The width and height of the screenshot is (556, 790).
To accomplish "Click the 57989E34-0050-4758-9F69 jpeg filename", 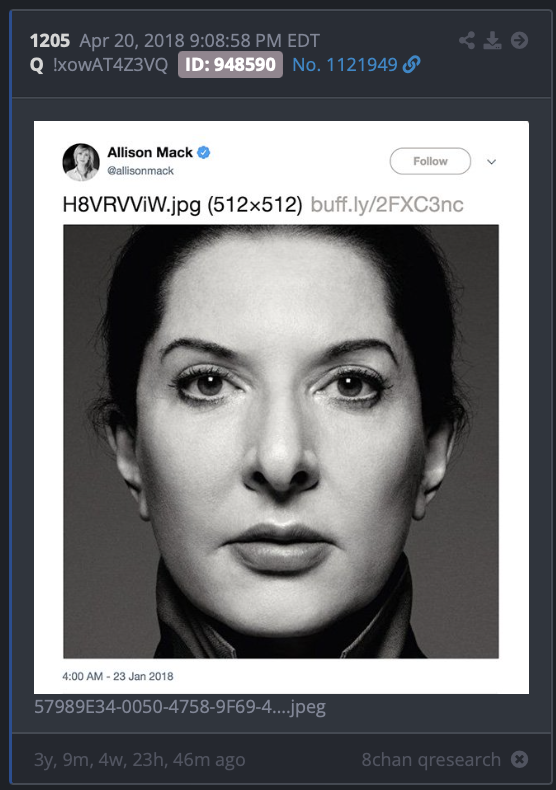I will click(180, 707).
